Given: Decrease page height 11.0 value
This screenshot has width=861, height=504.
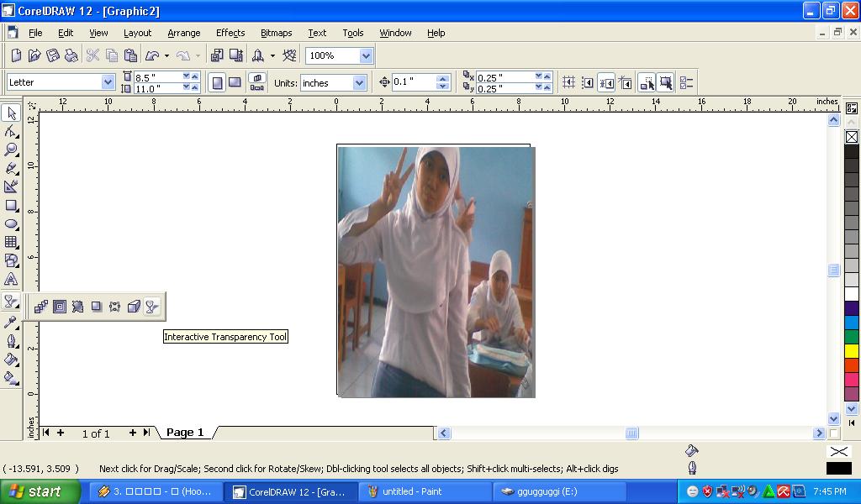Looking at the screenshot, I should (x=186, y=87).
